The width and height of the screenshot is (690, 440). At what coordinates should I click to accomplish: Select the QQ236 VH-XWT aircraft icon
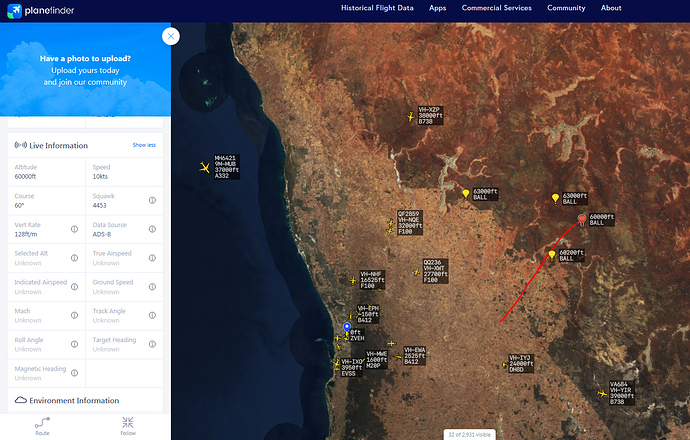point(416,272)
